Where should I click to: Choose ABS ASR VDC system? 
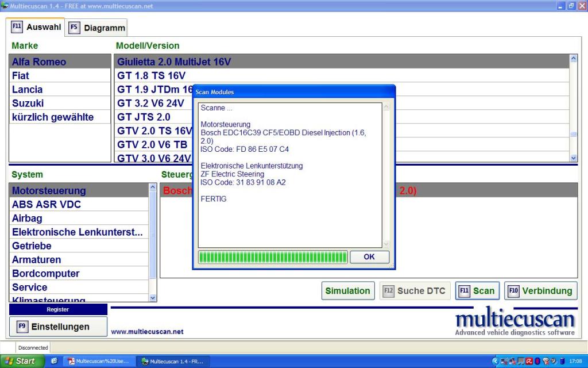[x=79, y=204]
